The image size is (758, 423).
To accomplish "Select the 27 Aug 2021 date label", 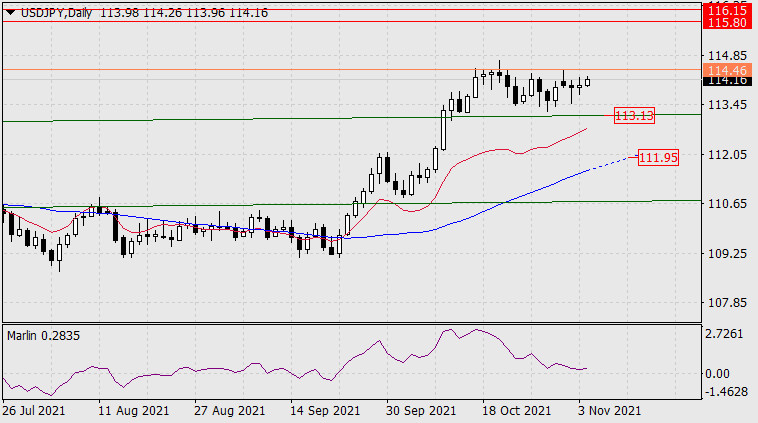I will [x=230, y=411].
